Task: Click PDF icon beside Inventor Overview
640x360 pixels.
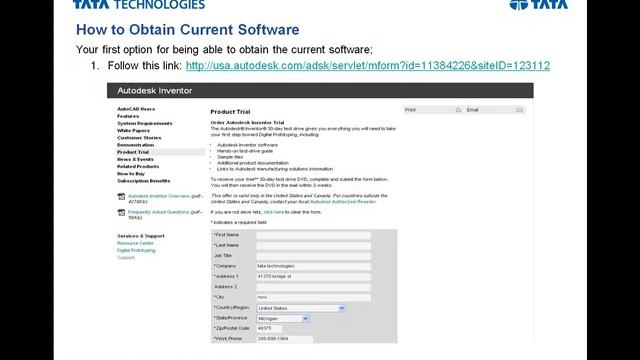Action: pyautogui.click(x=121, y=197)
